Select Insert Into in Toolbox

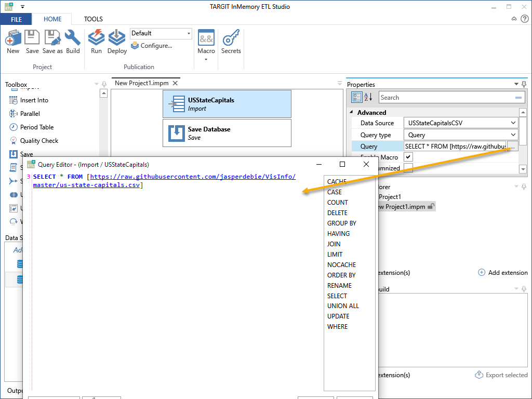click(34, 100)
